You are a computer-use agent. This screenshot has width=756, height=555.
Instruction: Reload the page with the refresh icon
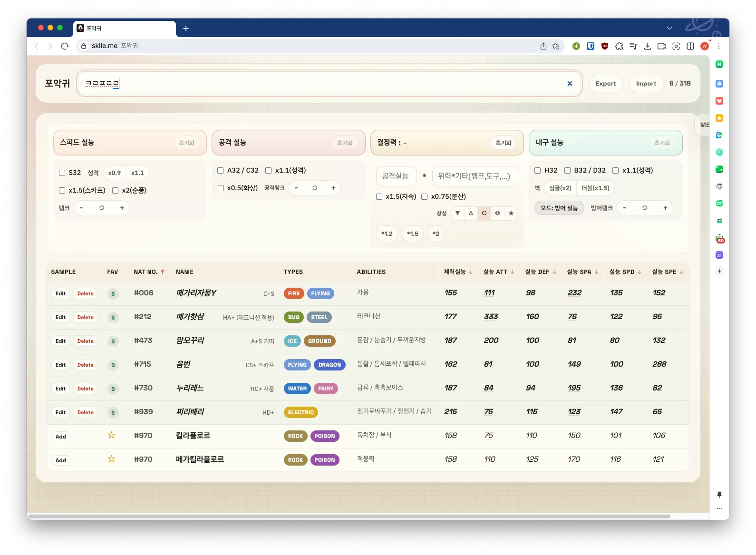point(65,46)
